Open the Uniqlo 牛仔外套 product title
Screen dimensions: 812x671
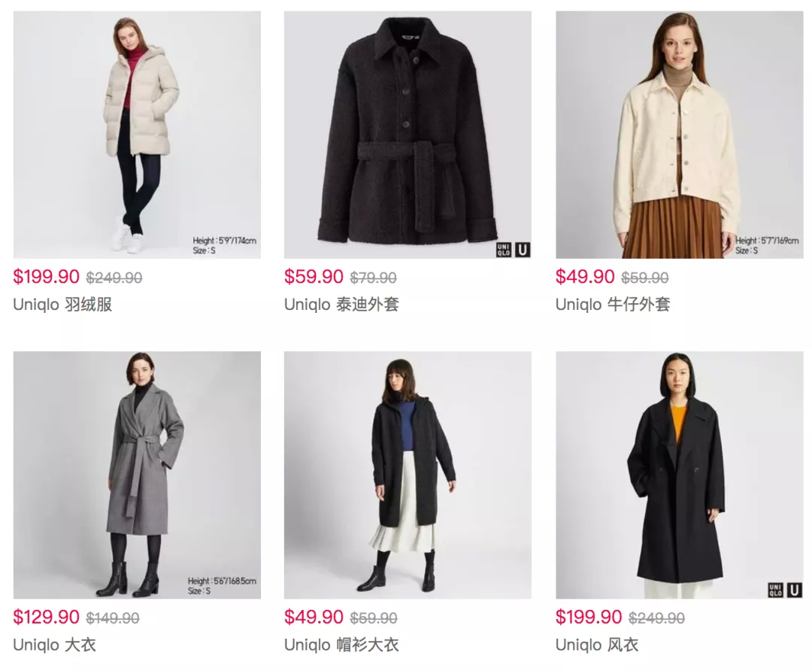(x=613, y=304)
